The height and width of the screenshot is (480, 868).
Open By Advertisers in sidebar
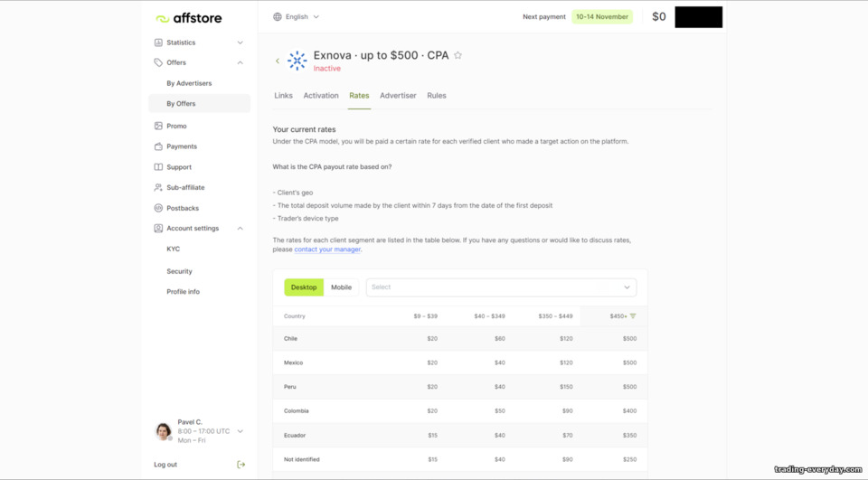coord(189,83)
